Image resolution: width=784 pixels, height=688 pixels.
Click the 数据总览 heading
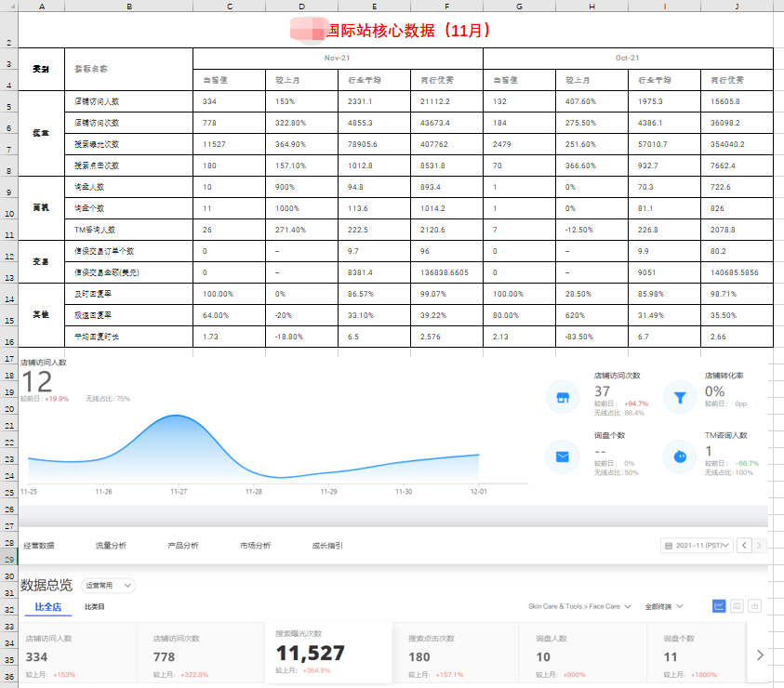(47, 585)
